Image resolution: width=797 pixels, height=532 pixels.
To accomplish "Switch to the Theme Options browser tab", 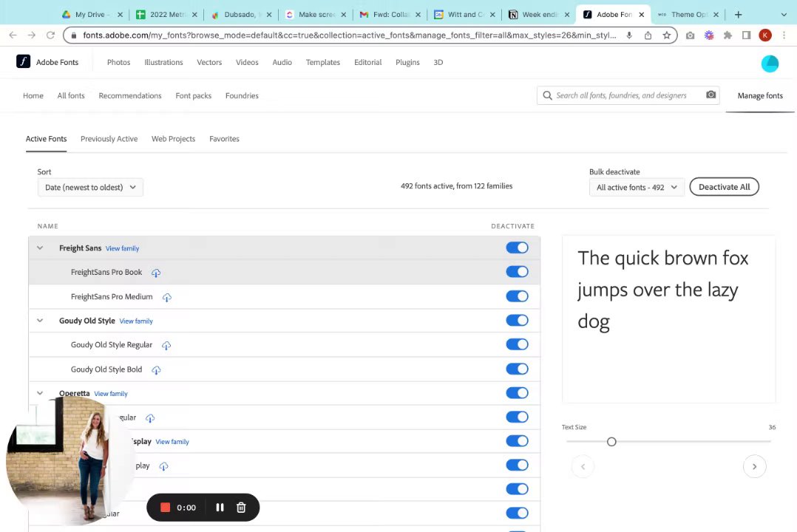I will click(689, 14).
